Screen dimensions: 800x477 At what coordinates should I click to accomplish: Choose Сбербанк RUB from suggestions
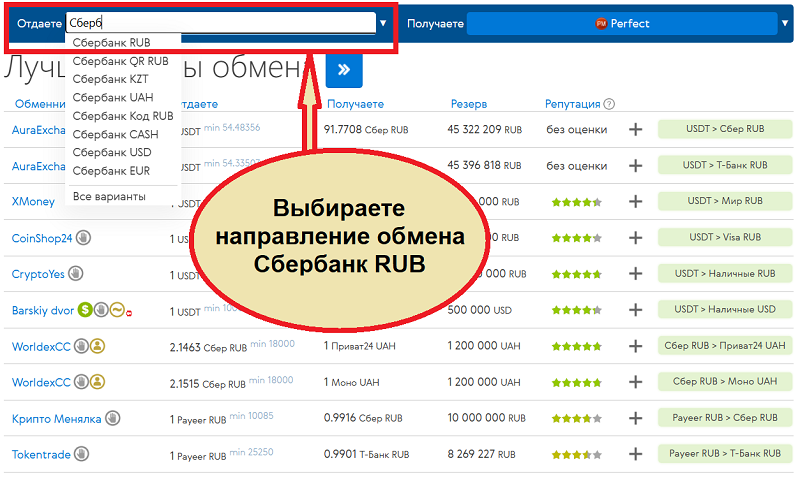coord(111,43)
